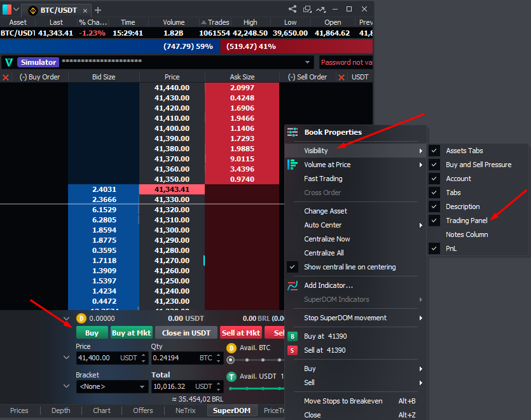This screenshot has width=531, height=420.
Task: Increase the Price stepper up arrow
Action: click(x=144, y=355)
